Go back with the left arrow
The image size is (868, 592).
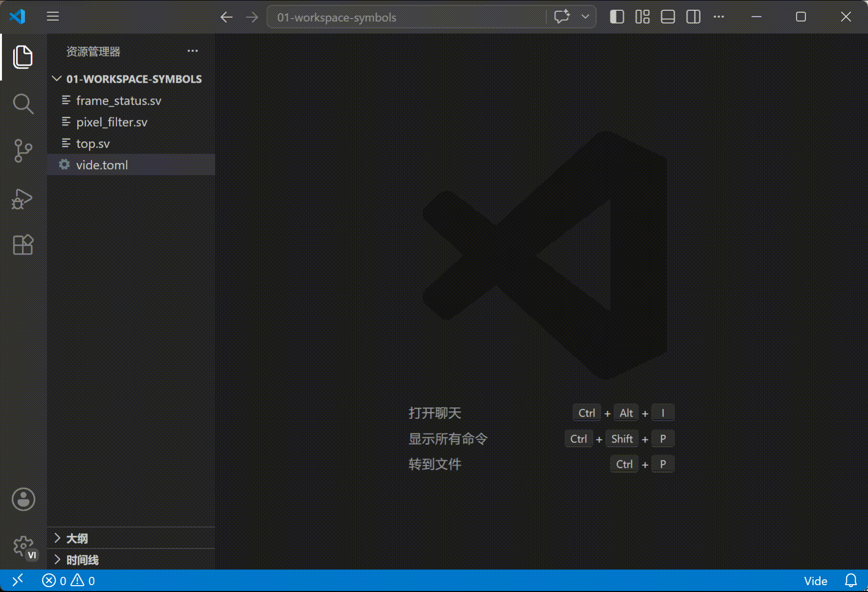[x=226, y=17]
